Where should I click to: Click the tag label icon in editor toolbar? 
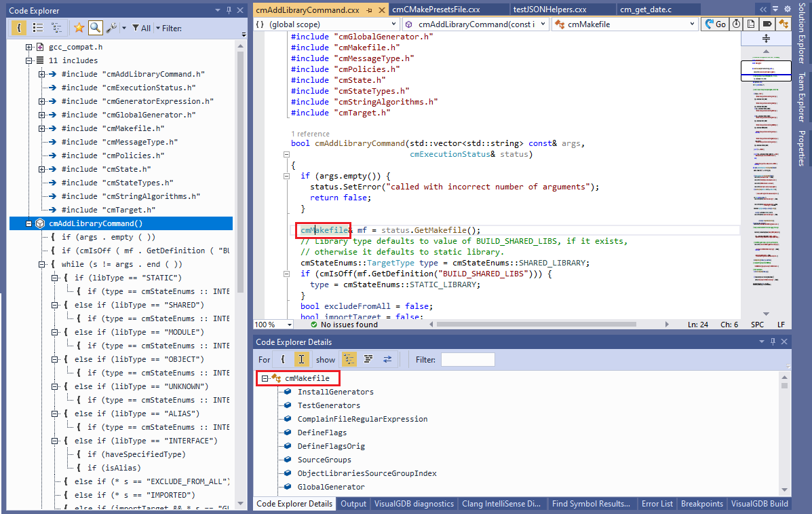767,24
